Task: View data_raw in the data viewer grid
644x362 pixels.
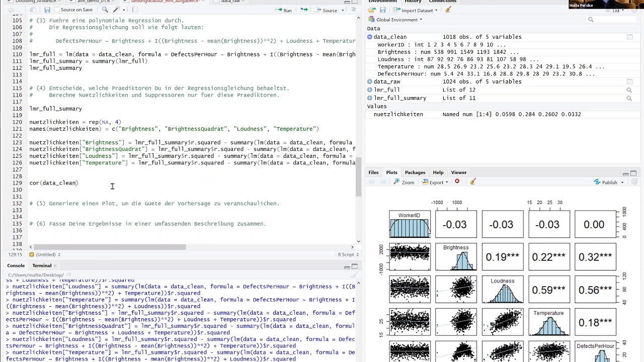Action: (629, 81)
